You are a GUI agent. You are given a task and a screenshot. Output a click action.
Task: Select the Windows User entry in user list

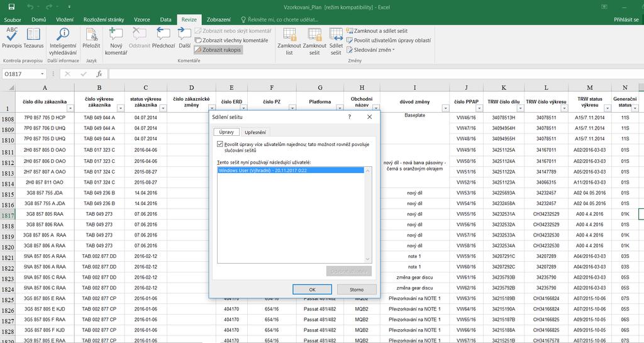291,170
